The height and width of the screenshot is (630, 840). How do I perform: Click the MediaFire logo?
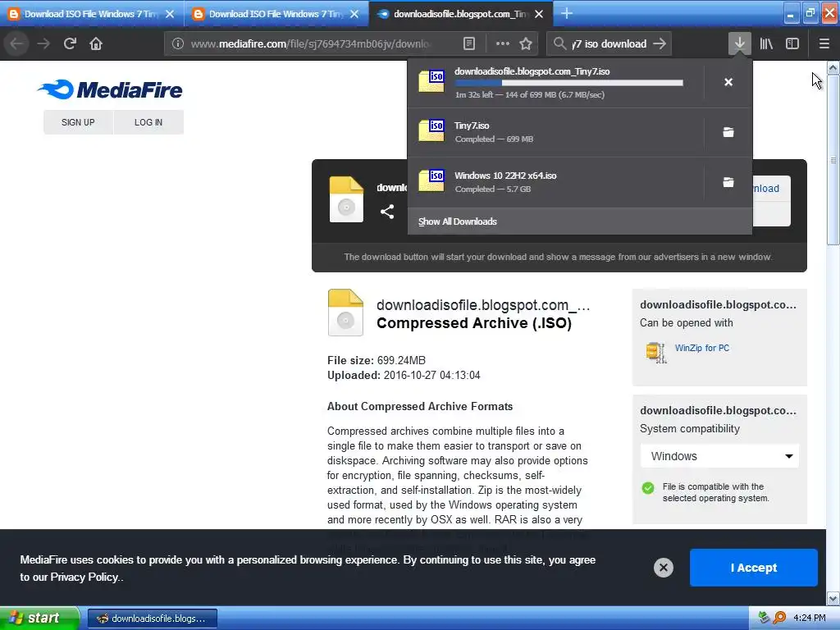(110, 89)
